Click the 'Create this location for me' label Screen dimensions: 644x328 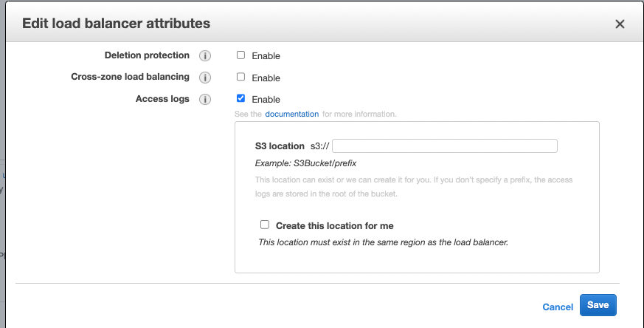339,225
